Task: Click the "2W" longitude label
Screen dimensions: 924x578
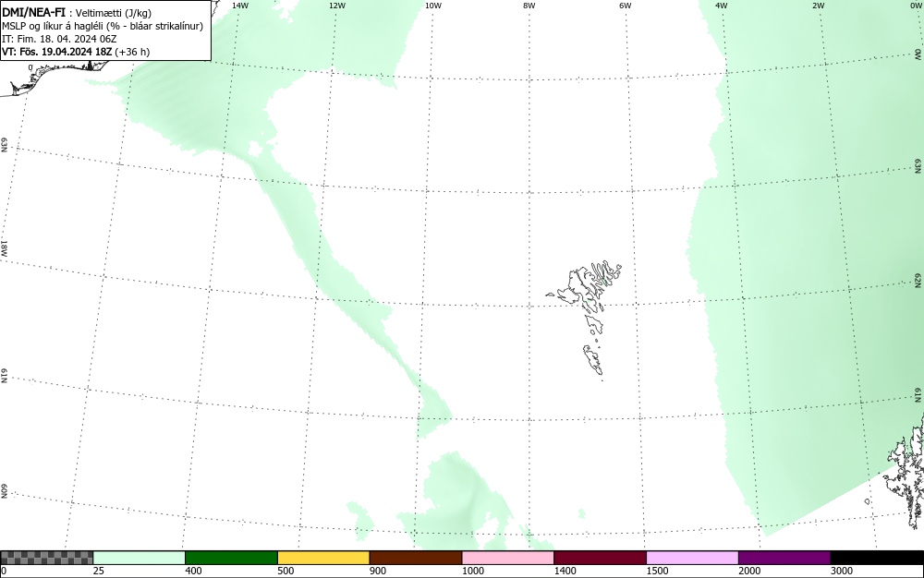Action: tap(818, 6)
